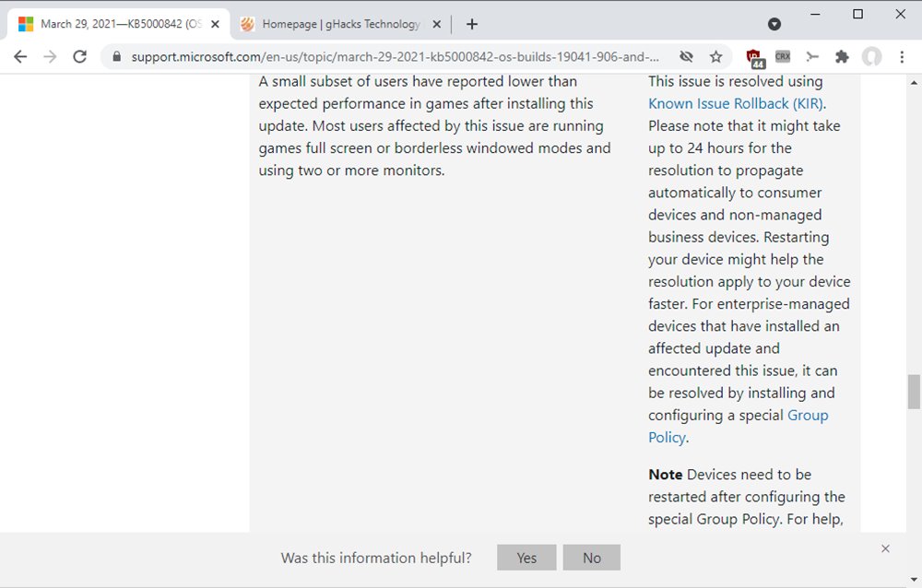The image size is (922, 588).
Task: Answer Yes to helpful feedback
Action: (x=526, y=558)
